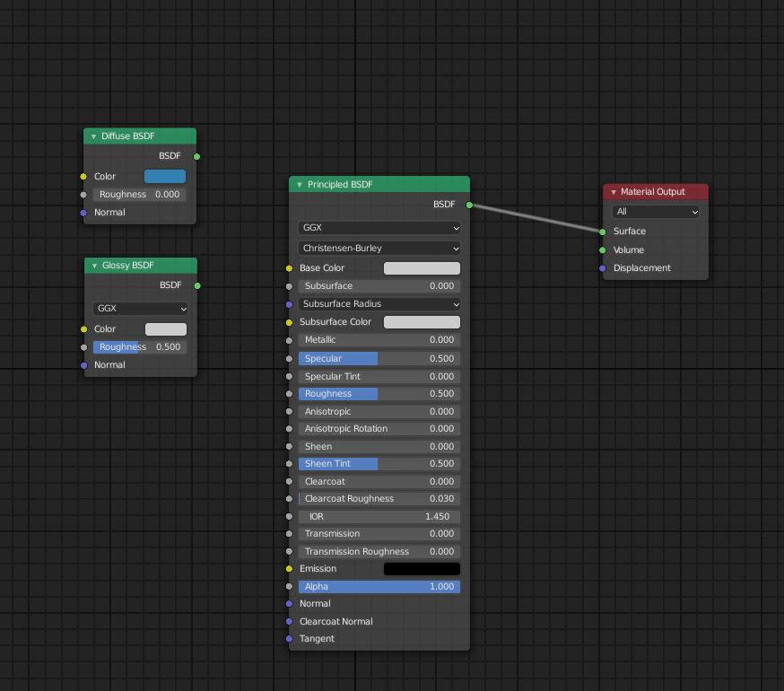Click the Tangent input socket
This screenshot has height=691, width=784.
(289, 639)
